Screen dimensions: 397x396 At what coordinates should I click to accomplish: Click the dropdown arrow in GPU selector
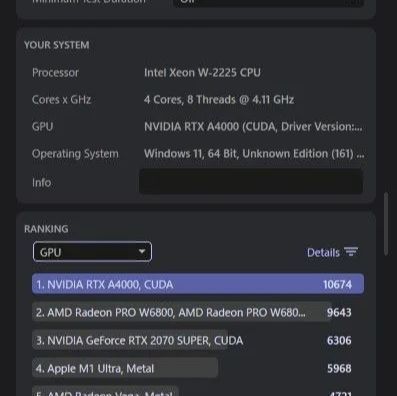(x=142, y=251)
